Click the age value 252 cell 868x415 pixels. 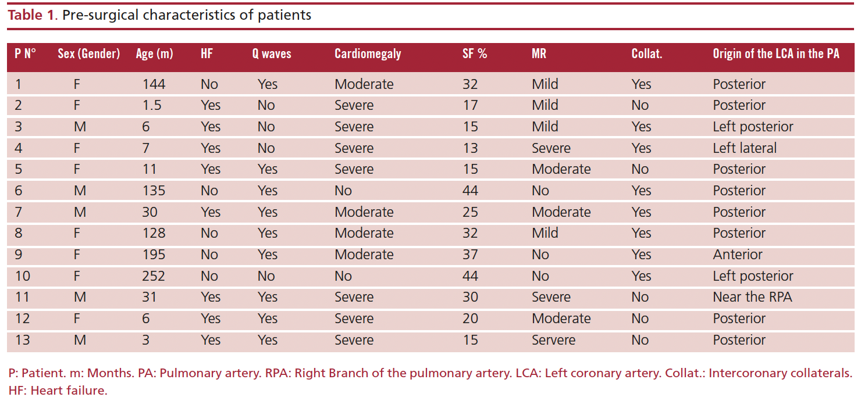point(154,276)
